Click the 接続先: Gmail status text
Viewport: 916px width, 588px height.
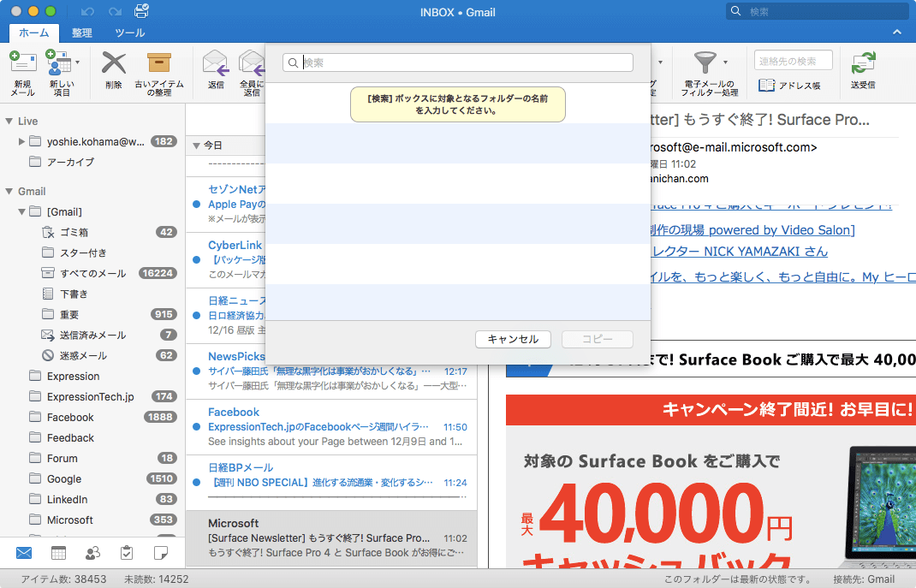[x=864, y=579]
